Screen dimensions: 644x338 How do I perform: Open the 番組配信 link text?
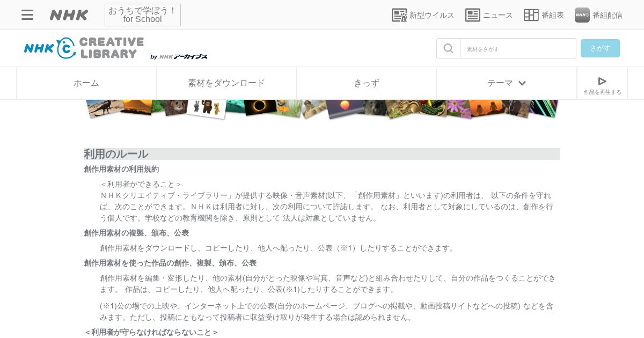click(x=608, y=15)
